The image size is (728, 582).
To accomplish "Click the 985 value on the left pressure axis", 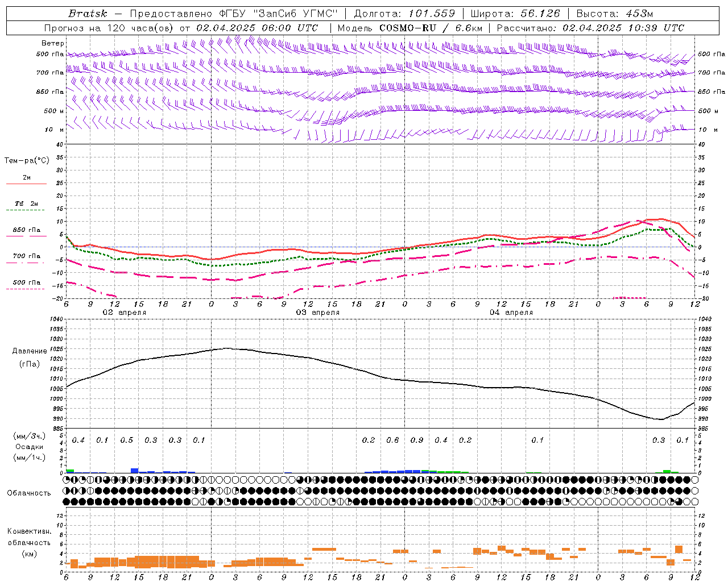I will [57, 429].
